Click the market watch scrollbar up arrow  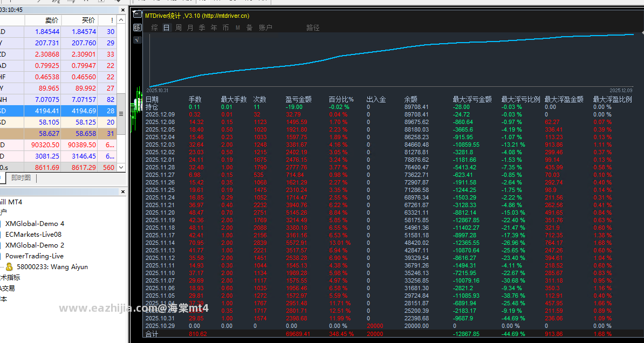coord(121,20)
